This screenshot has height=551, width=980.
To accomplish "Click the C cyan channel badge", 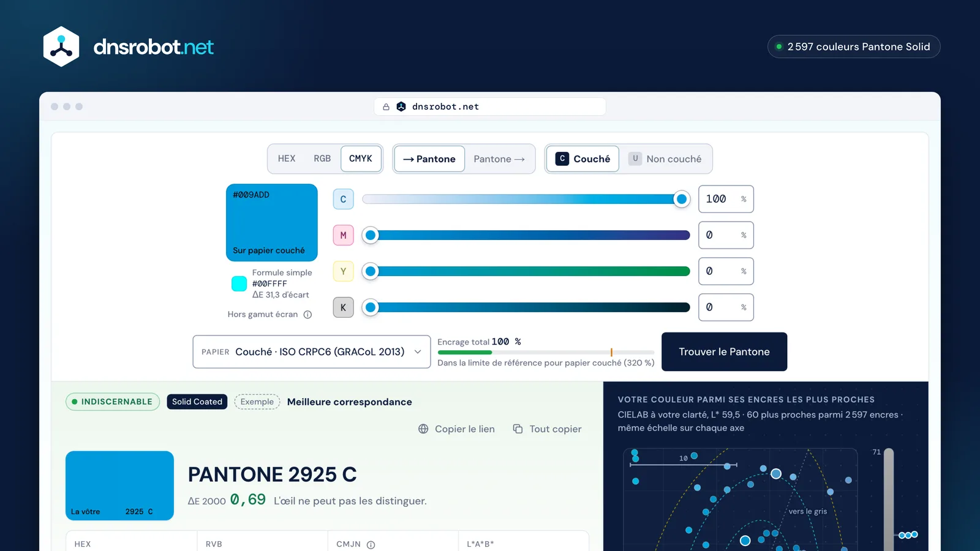I will [343, 199].
